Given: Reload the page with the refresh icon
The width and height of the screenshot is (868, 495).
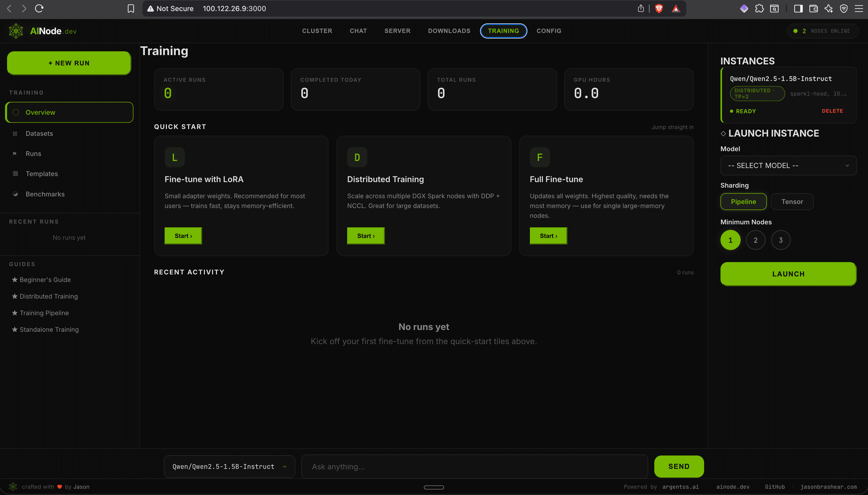Looking at the screenshot, I should tap(39, 9).
